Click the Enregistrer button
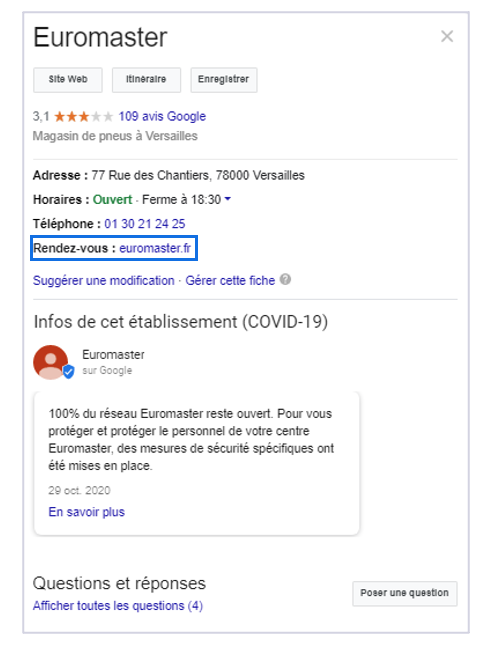The width and height of the screenshot is (486, 648). [x=224, y=80]
